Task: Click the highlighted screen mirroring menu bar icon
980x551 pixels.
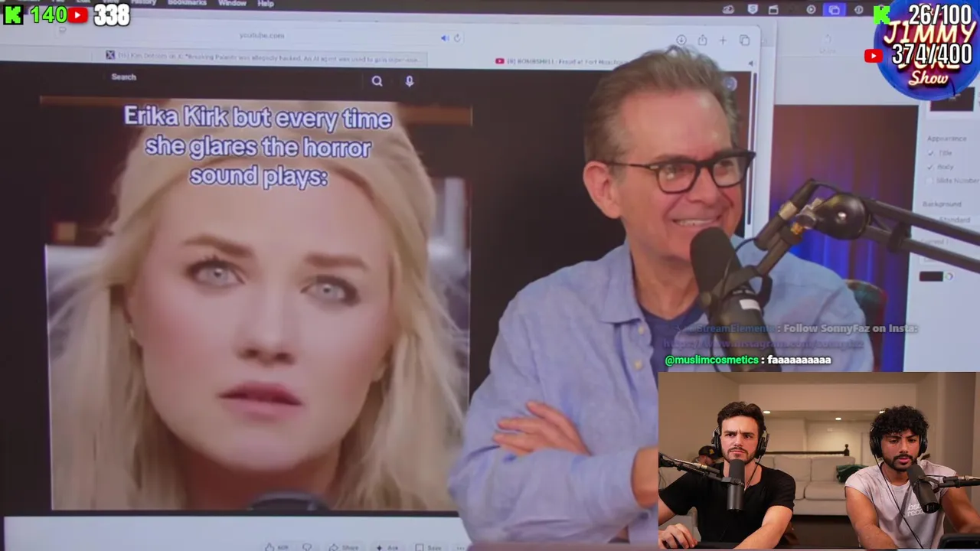Action: [x=834, y=10]
